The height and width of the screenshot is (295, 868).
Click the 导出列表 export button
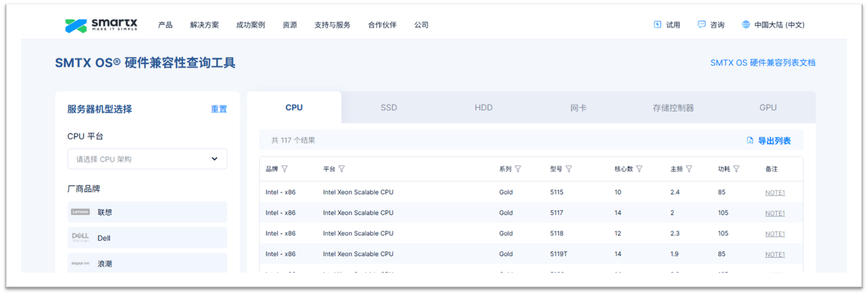(769, 141)
